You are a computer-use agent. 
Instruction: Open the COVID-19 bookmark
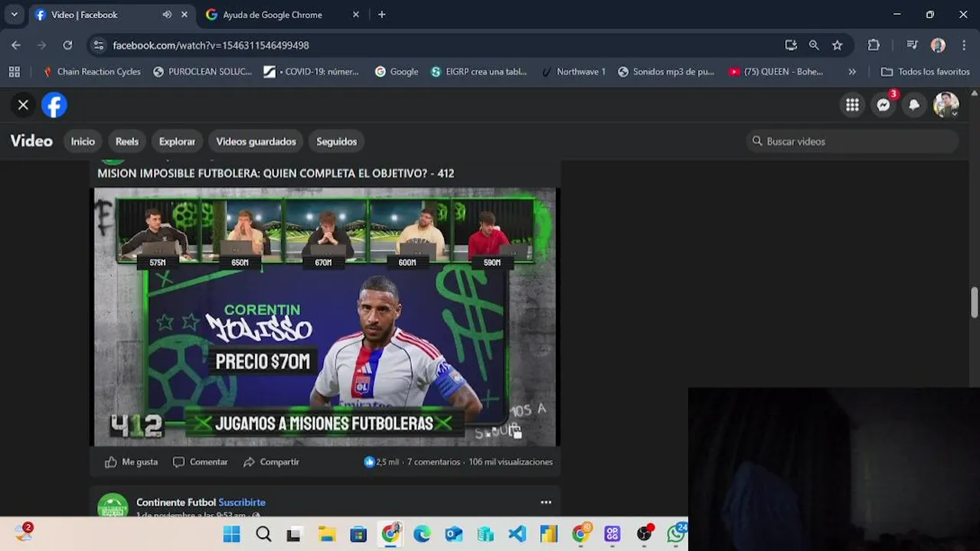(312, 72)
